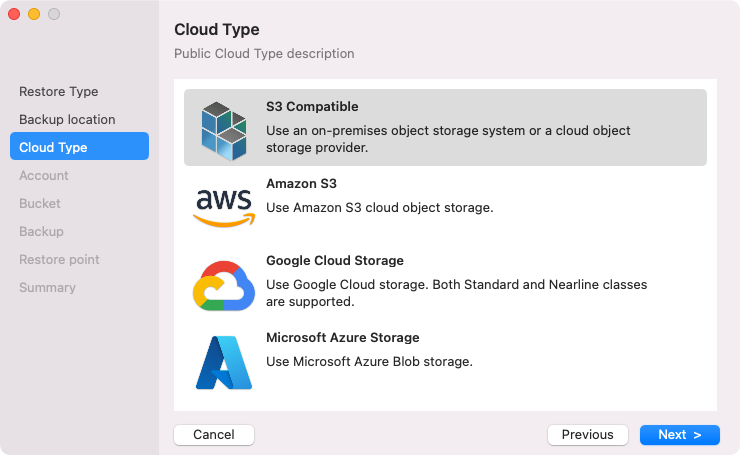The height and width of the screenshot is (455, 740).
Task: Click the Google Cloud logo icon
Action: click(224, 285)
